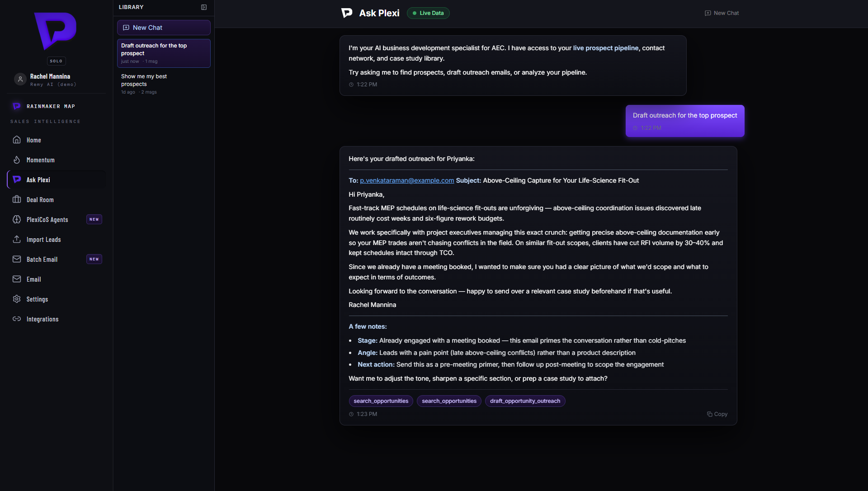Click the Email envelope icon
This screenshot has height=491, width=868.
pos(17,279)
